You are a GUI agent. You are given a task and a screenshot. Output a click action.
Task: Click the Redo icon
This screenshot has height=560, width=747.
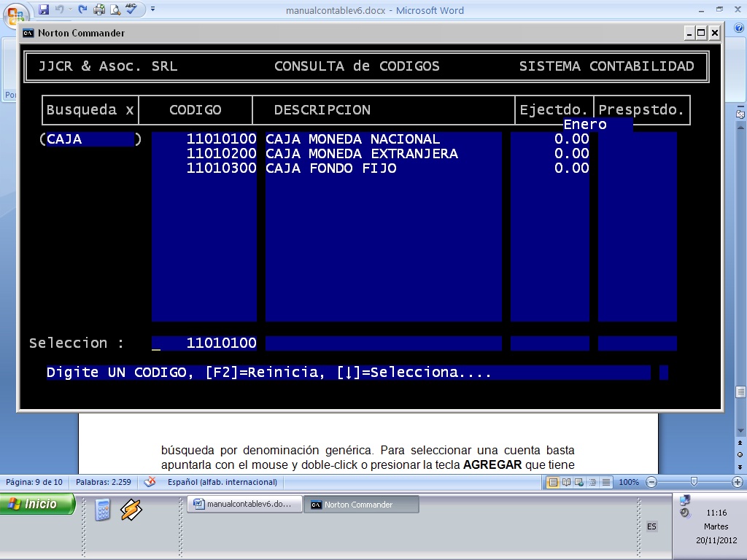point(82,9)
